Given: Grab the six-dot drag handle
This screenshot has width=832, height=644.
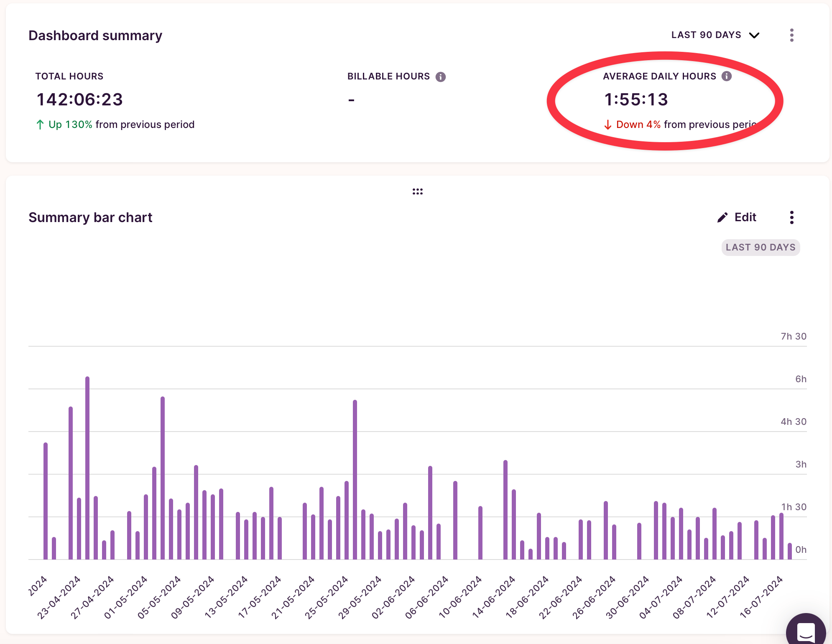Looking at the screenshot, I should point(417,192).
